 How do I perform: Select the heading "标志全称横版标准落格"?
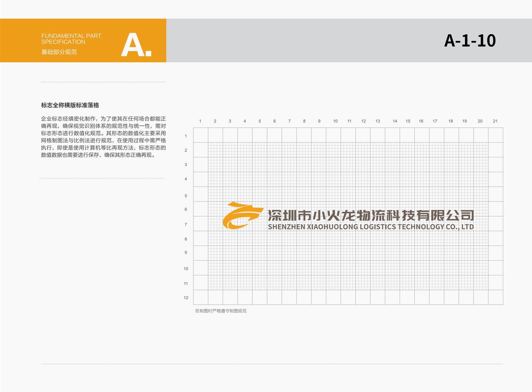pos(70,105)
